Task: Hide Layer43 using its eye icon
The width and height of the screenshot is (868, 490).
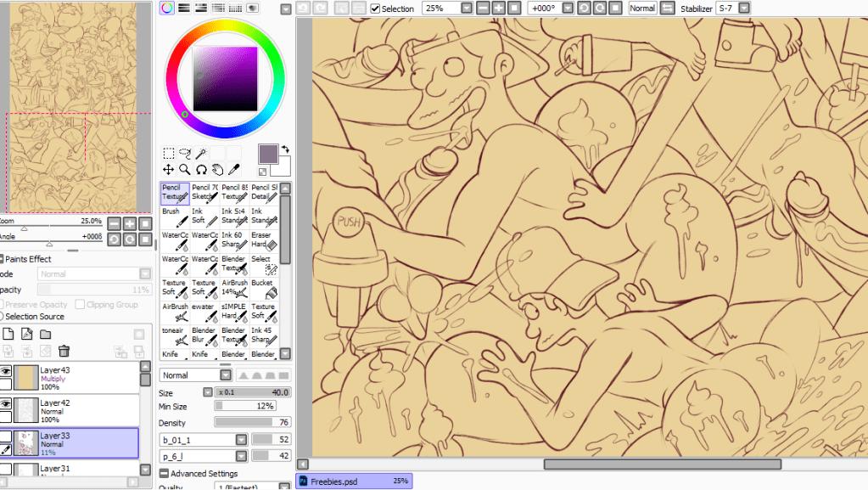Action: 6,371
